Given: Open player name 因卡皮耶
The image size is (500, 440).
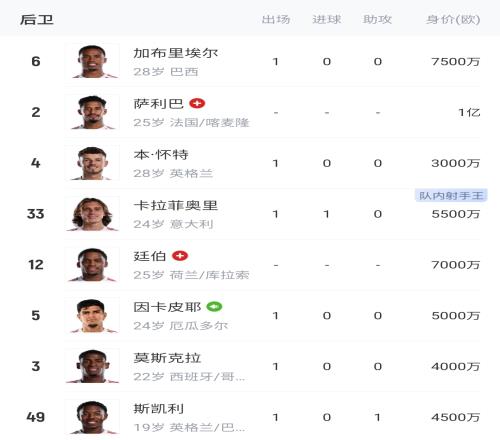Looking at the screenshot, I should 167,307.
